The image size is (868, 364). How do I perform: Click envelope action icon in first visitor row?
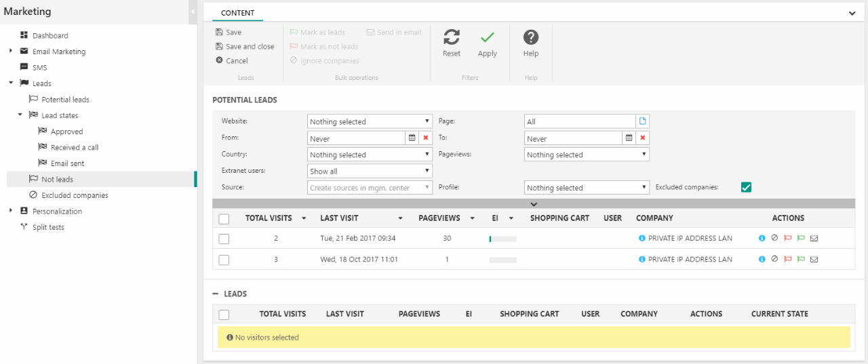click(814, 239)
